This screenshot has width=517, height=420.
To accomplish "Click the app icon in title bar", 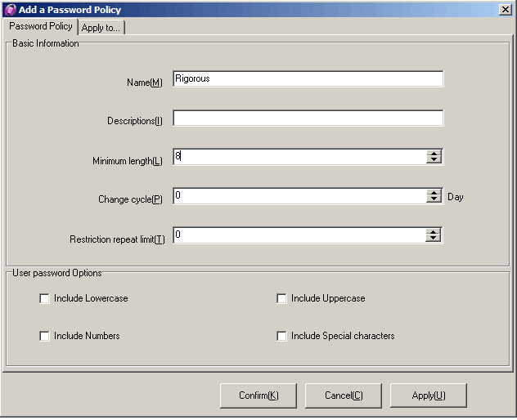I will coord(10,9).
